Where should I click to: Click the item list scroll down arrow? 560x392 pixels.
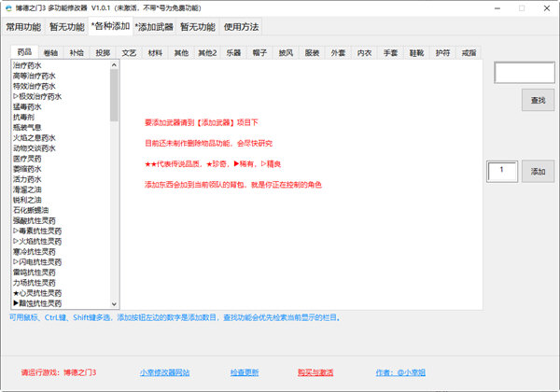[x=114, y=303]
